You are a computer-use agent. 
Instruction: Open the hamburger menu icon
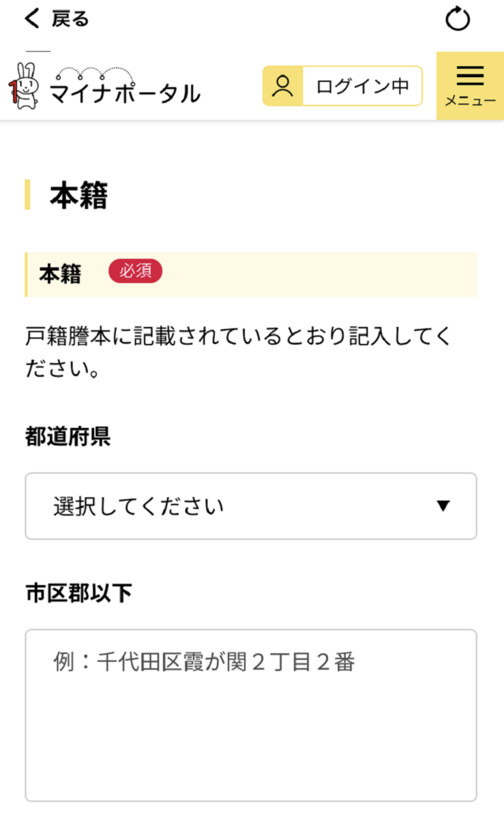tap(470, 75)
